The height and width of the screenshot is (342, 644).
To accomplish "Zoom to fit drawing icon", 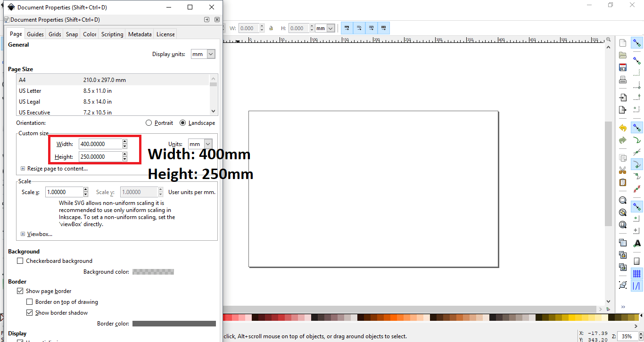I will 623,212.
